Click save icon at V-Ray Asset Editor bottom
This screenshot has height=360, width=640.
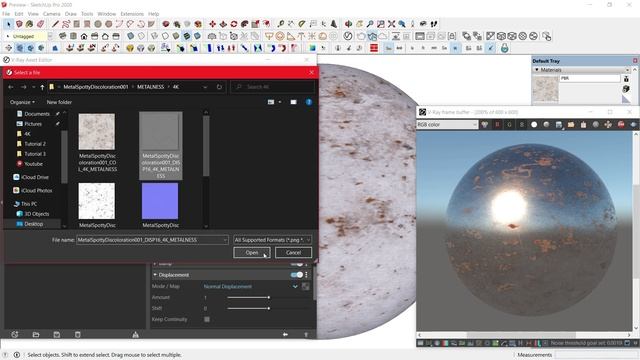point(57,334)
